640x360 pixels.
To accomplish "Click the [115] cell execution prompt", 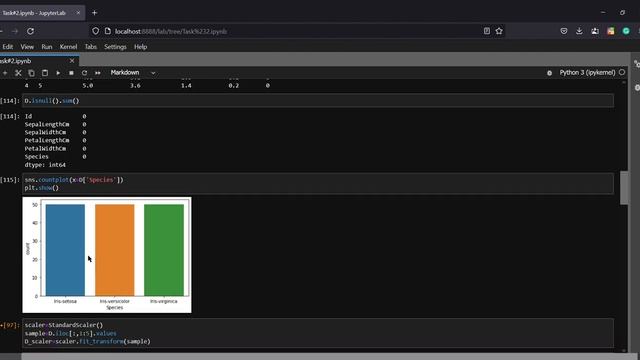I will pos(10,180).
